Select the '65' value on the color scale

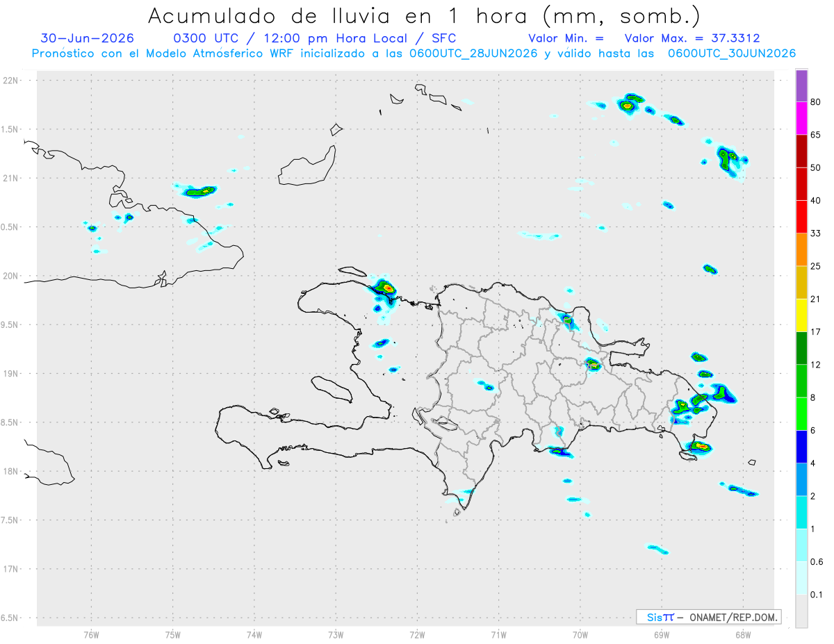tap(816, 135)
